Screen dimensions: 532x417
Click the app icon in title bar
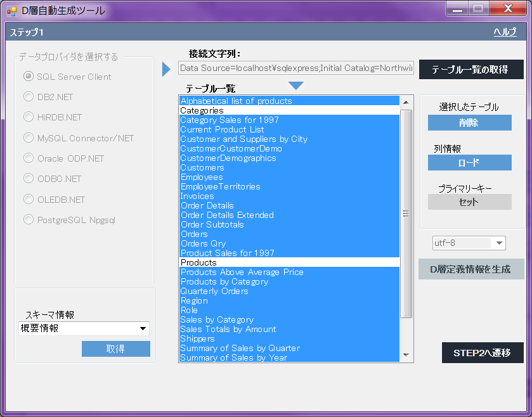pos(11,11)
